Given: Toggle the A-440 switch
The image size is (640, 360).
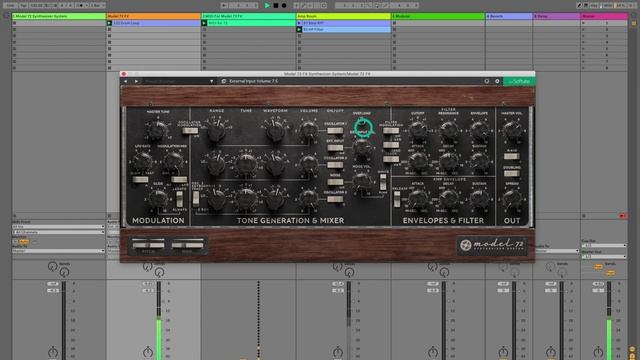Looking at the screenshot, I should 512,156.
